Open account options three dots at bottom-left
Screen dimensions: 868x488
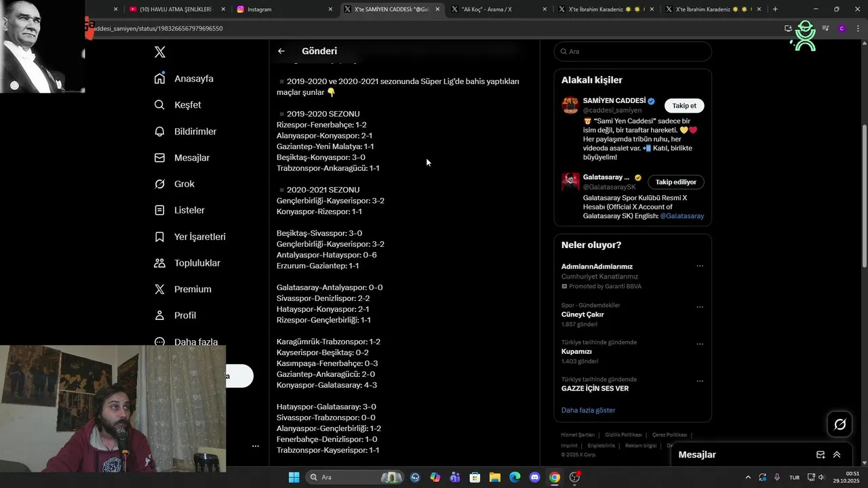(x=256, y=446)
